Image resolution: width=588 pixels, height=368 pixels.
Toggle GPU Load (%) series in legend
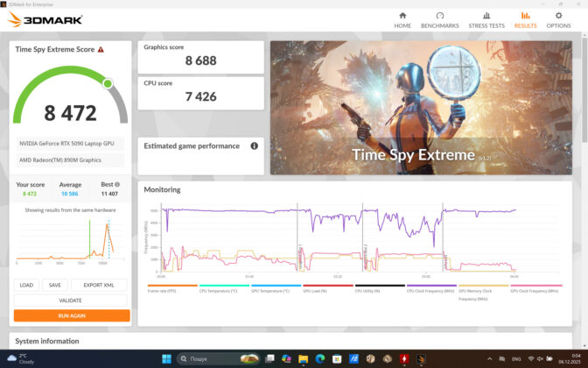click(x=314, y=291)
